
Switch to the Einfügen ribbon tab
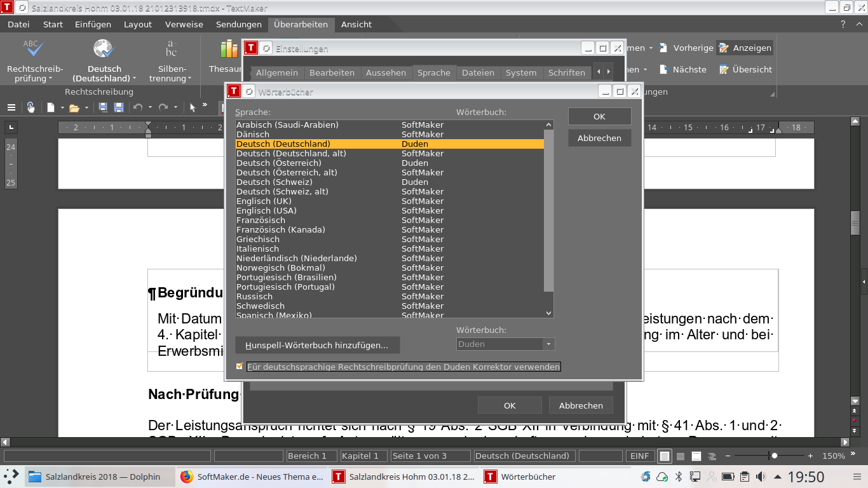click(x=93, y=24)
